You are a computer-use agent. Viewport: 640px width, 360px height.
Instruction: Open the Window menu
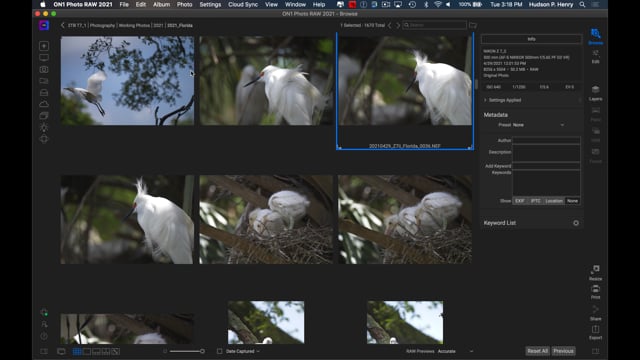point(296,4)
